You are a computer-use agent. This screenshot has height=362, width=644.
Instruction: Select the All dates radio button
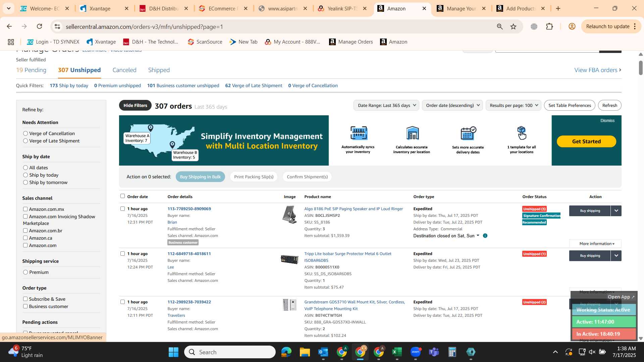click(25, 168)
